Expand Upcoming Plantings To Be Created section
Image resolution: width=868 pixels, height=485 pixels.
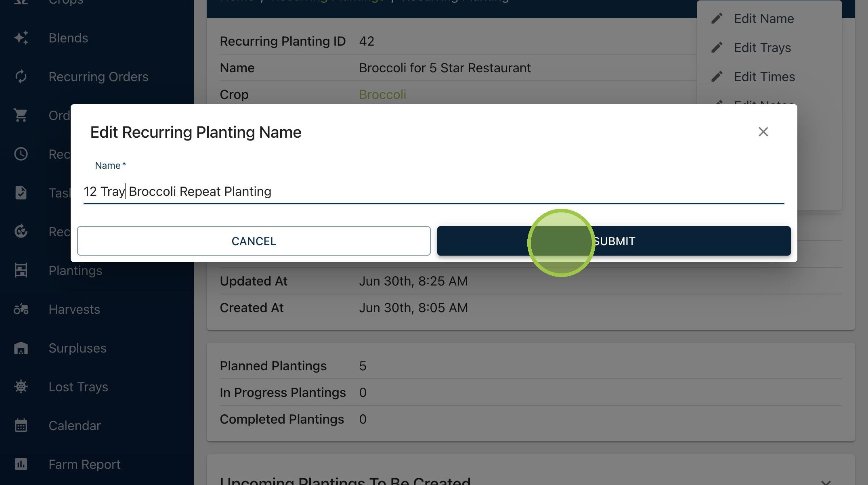(x=826, y=481)
